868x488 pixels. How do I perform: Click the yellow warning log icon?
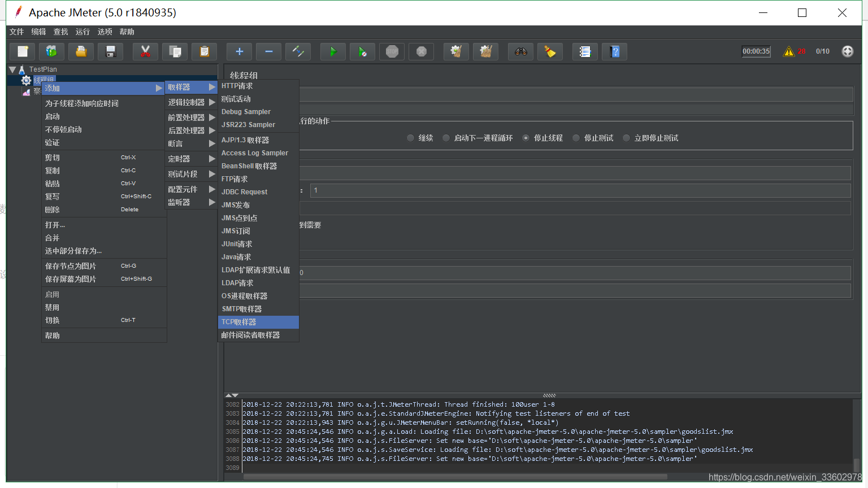point(789,51)
